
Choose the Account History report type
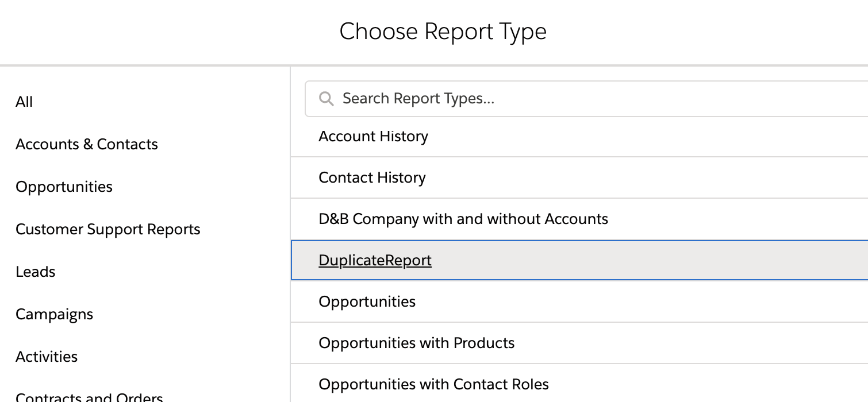[x=373, y=136]
